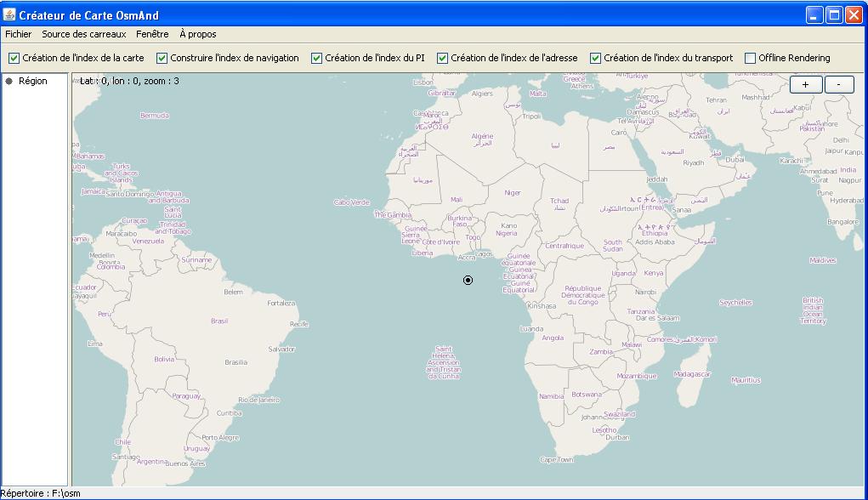The image size is (868, 500).
Task: Click the "Rio de Janeiro" label on the map
Action: (259, 400)
